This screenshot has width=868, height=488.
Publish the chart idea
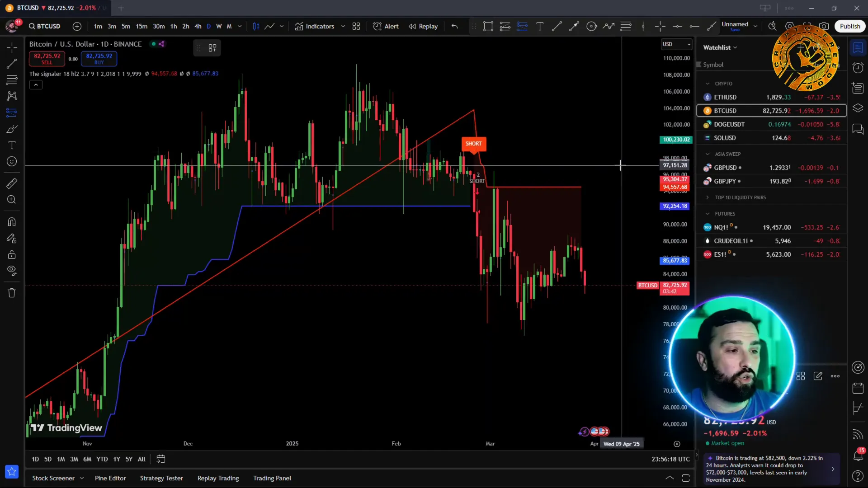[x=850, y=26]
